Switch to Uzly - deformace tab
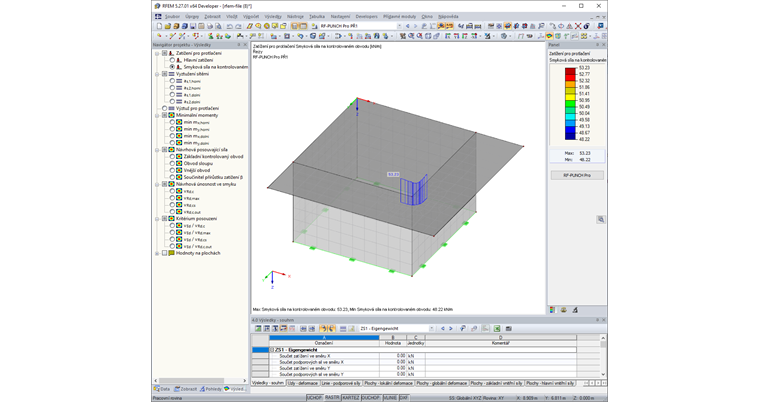 [303, 383]
